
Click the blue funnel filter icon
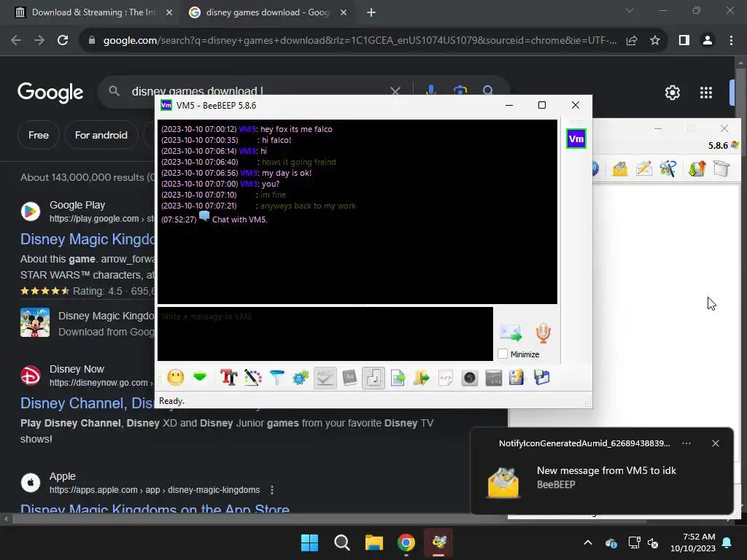tap(276, 378)
